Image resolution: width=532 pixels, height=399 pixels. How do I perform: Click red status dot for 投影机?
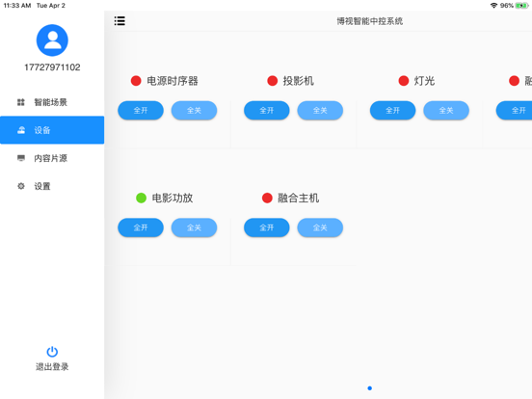(x=273, y=81)
